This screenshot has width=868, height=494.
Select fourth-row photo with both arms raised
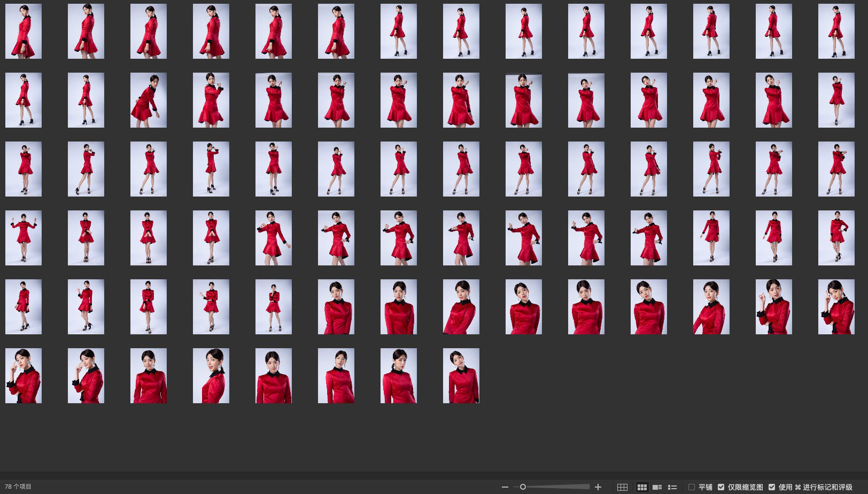[x=24, y=238]
